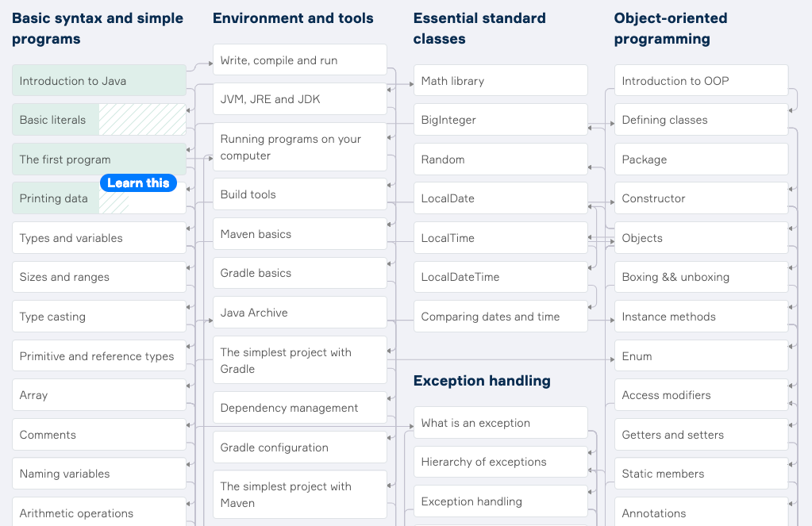The height and width of the screenshot is (526, 812).
Task: Select the Build tools card
Action: pos(299,194)
